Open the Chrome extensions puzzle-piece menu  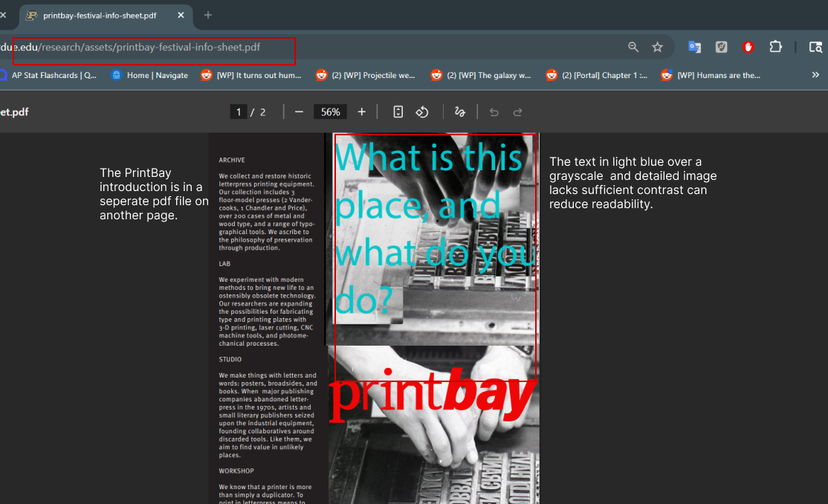776,46
